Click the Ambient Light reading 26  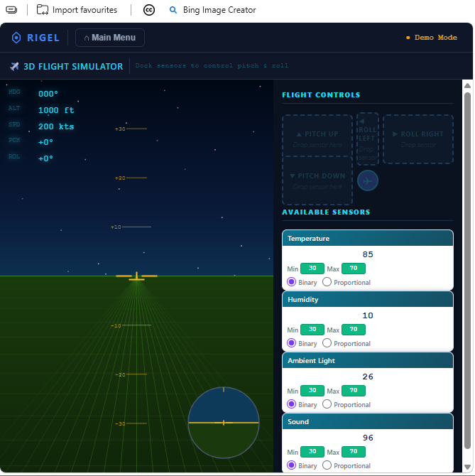pyautogui.click(x=368, y=377)
